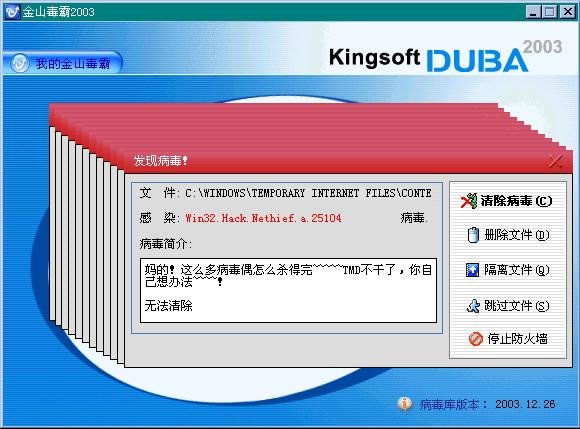Maximize the 金山毒霸2003 window
The image size is (580, 429).
pyautogui.click(x=549, y=12)
